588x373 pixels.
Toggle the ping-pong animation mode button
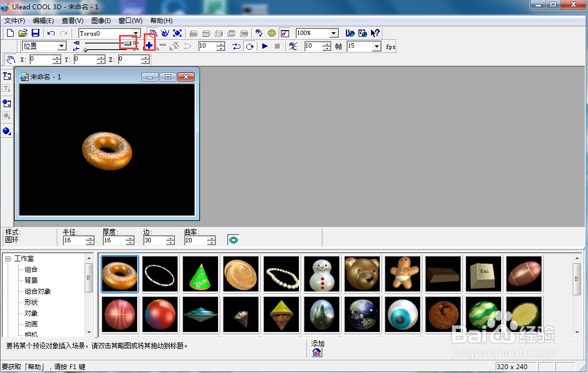236,46
